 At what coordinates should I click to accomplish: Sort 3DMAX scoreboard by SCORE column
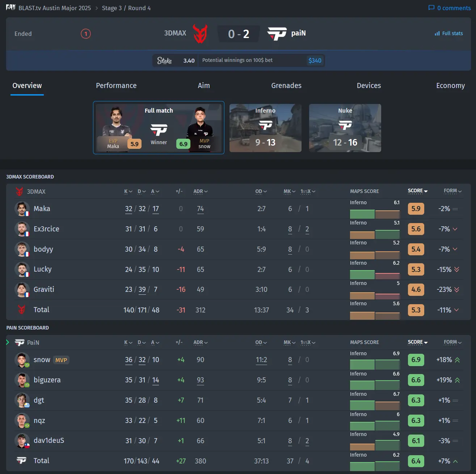418,191
